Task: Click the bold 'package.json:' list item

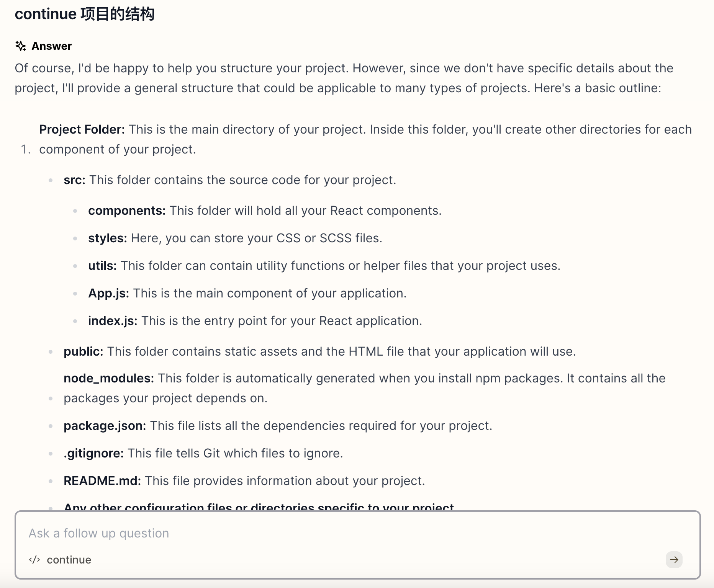Action: tap(105, 426)
